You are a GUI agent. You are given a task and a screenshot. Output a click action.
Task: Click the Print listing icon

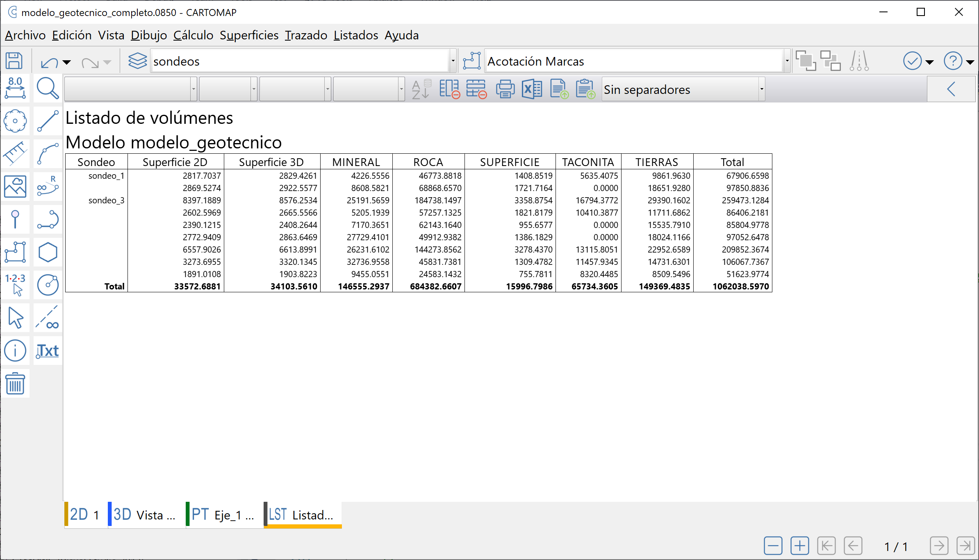(505, 89)
